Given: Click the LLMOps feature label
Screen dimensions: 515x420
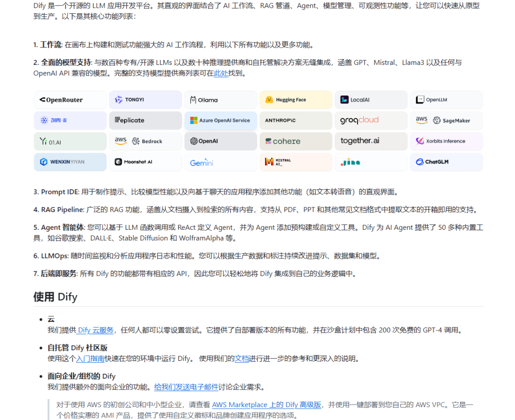Looking at the screenshot, I should [x=54, y=256].
